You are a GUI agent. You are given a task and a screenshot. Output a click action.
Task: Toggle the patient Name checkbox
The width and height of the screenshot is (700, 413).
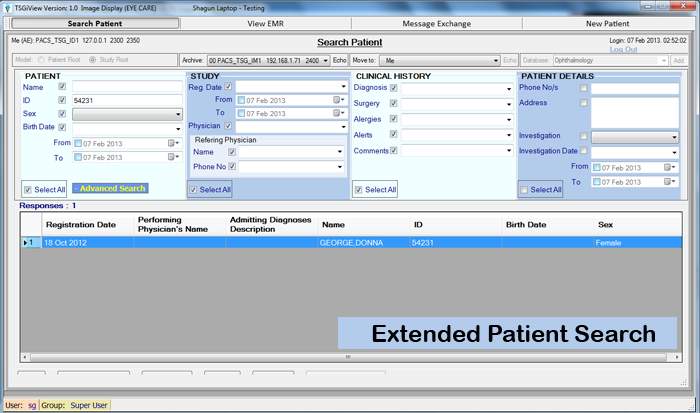coord(62,86)
